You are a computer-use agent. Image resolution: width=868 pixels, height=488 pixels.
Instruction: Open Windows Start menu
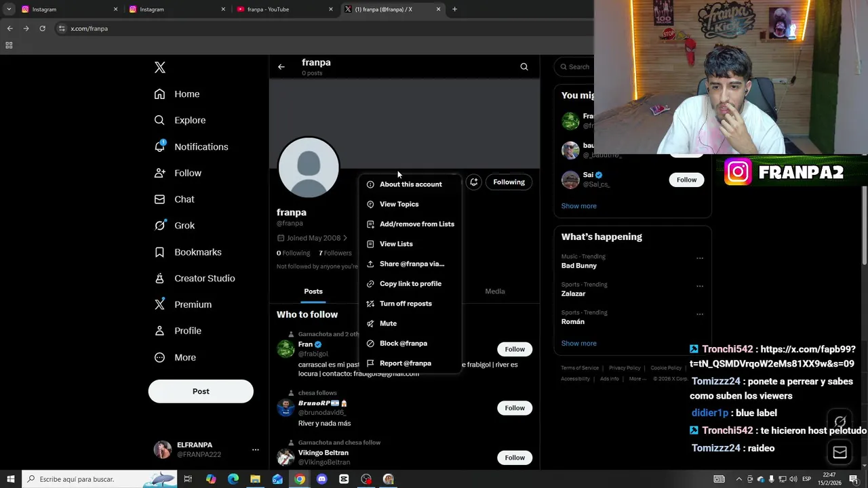[10, 479]
